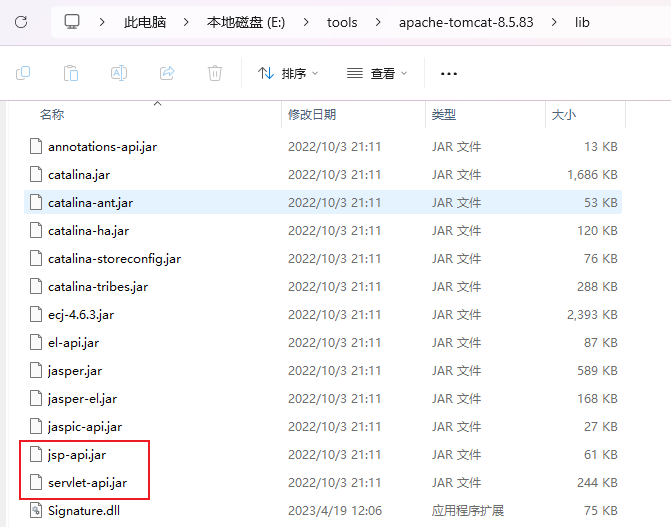Select the file name annotations-api.jar
Viewport: 671px width, 527px height.
(x=102, y=147)
